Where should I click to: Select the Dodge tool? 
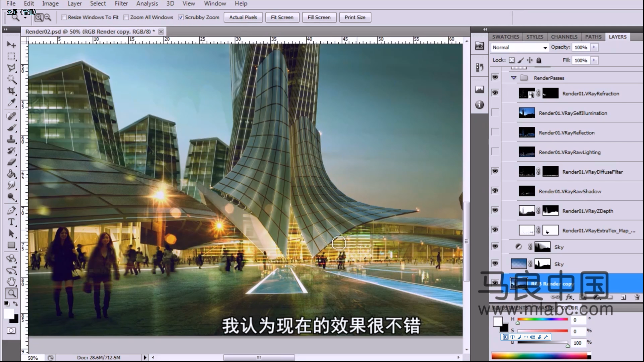point(11,196)
